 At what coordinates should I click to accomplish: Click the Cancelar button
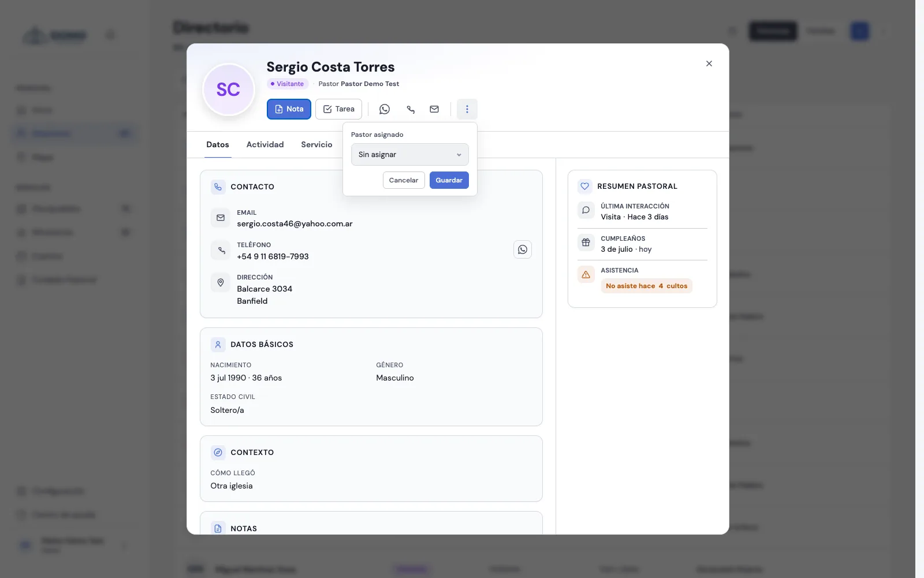404,180
